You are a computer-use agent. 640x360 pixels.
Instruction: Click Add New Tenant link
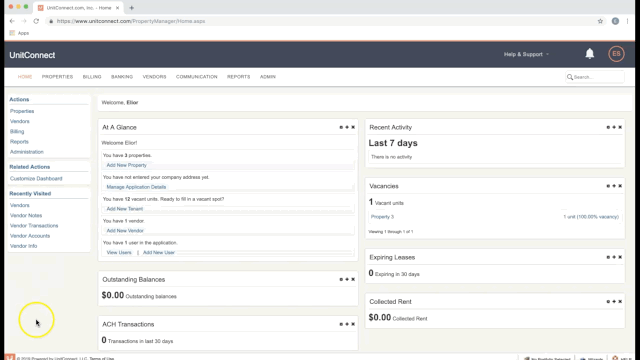point(124,209)
